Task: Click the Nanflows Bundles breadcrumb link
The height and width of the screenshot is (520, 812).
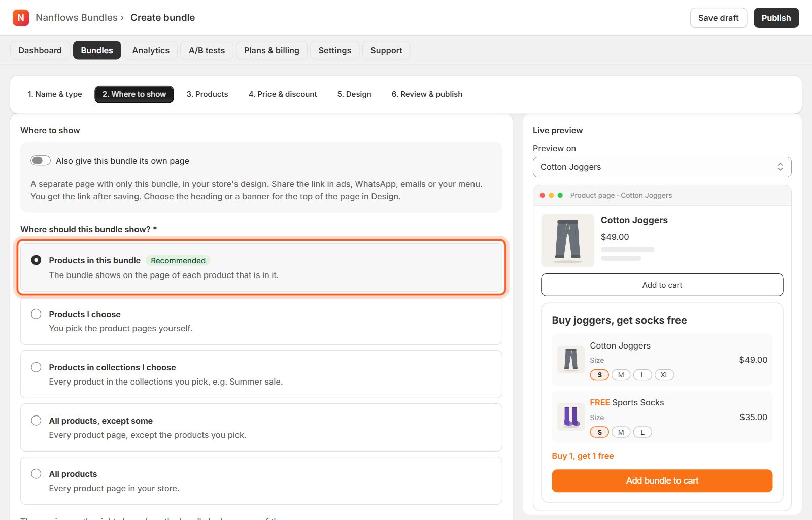Action: pyautogui.click(x=77, y=18)
